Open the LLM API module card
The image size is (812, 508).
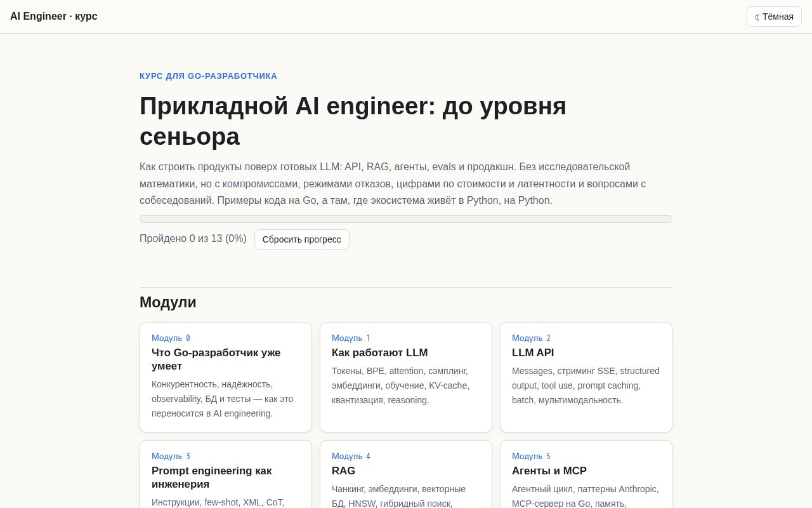[x=586, y=377]
